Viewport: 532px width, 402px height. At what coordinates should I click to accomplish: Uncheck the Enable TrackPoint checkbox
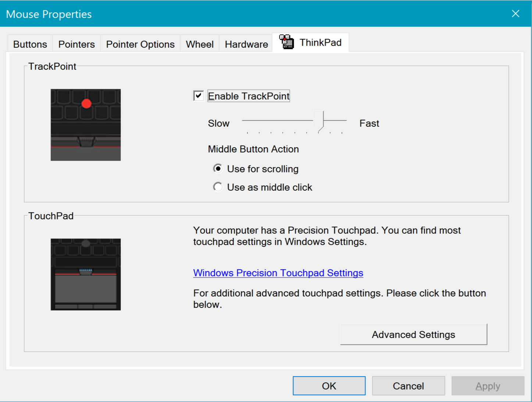point(199,96)
